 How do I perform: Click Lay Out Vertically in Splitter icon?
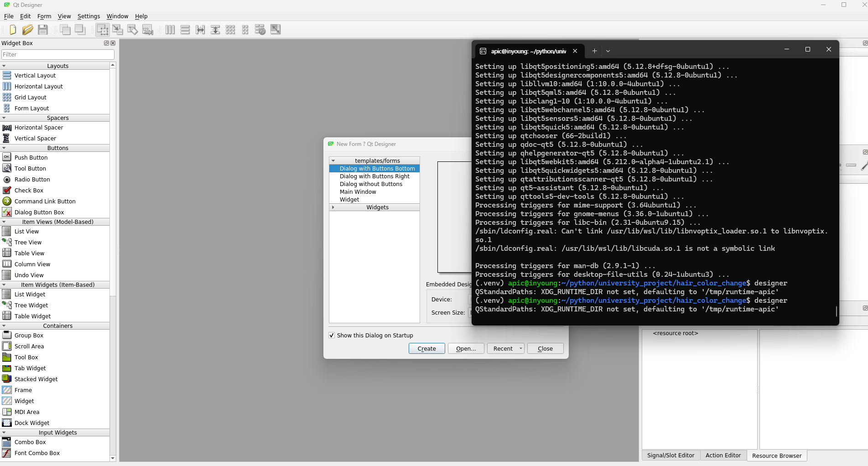coord(215,30)
